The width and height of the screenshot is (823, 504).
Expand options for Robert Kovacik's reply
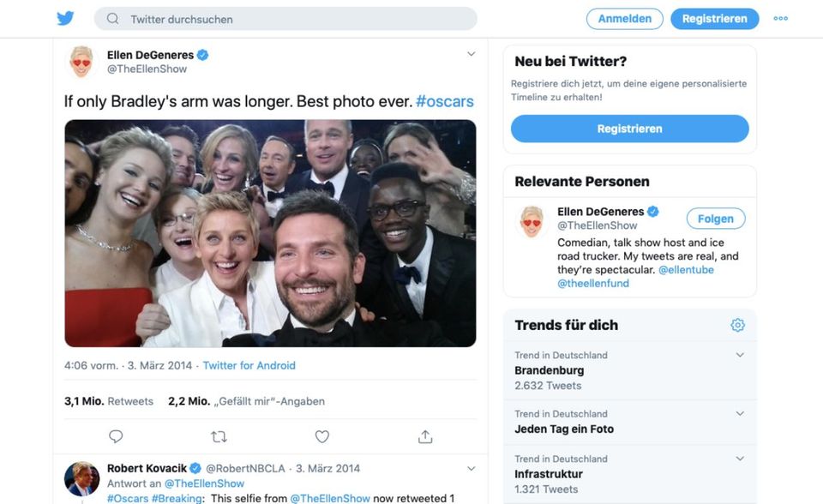pyautogui.click(x=471, y=469)
